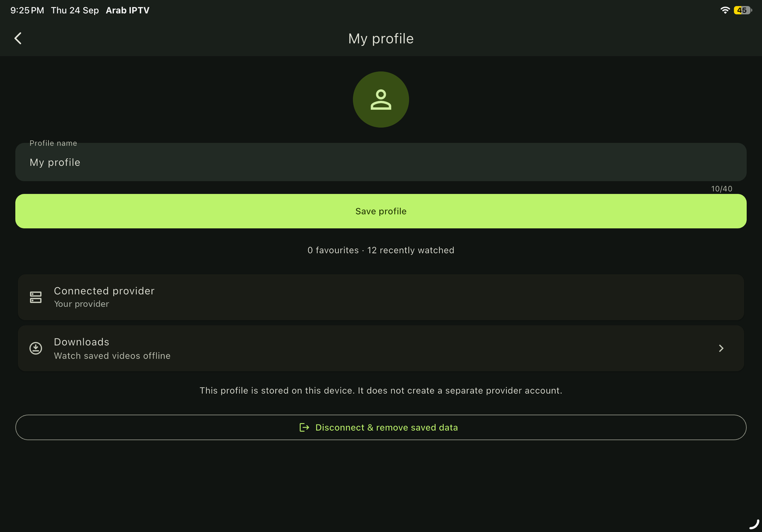Expand Downloads via the right chevron
The height and width of the screenshot is (532, 762).
coord(721,348)
